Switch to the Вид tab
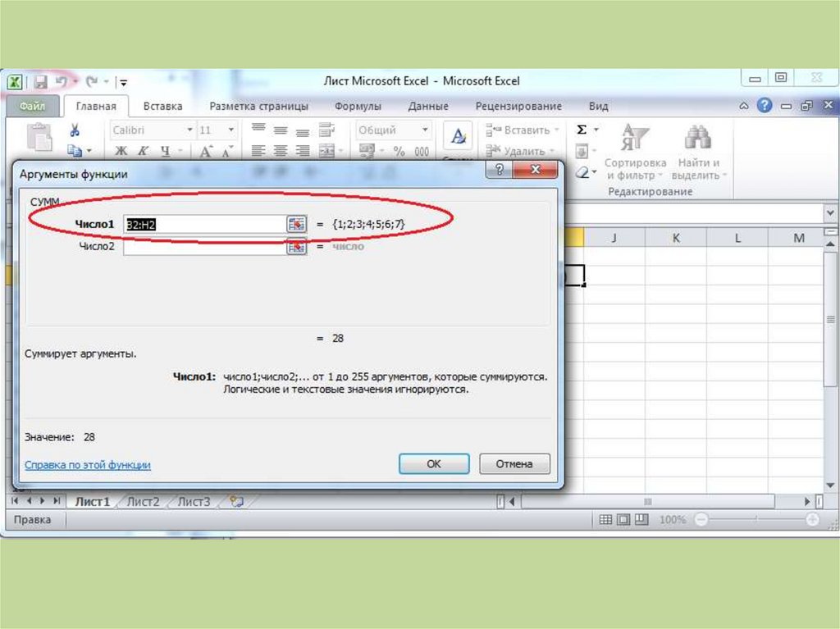This screenshot has height=629, width=840. (598, 106)
